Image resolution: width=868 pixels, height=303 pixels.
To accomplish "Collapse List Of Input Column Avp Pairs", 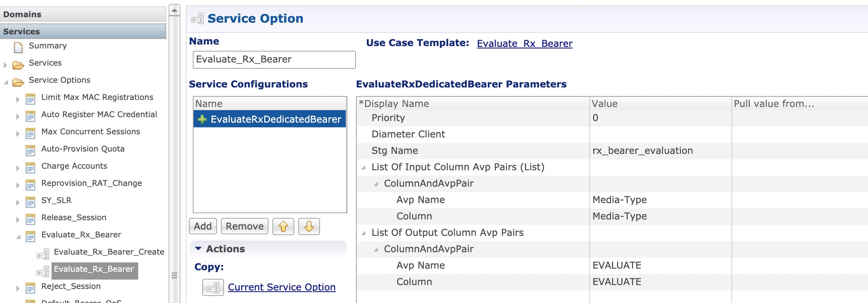I will [363, 168].
